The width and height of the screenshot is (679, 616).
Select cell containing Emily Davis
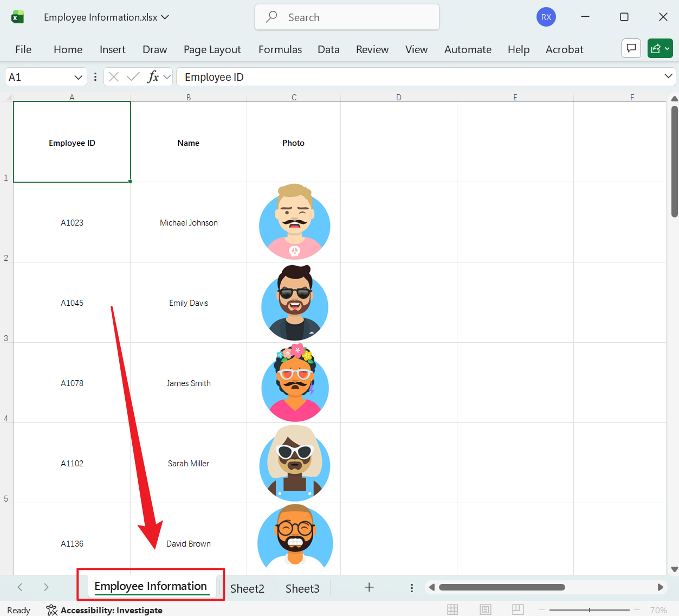(189, 303)
